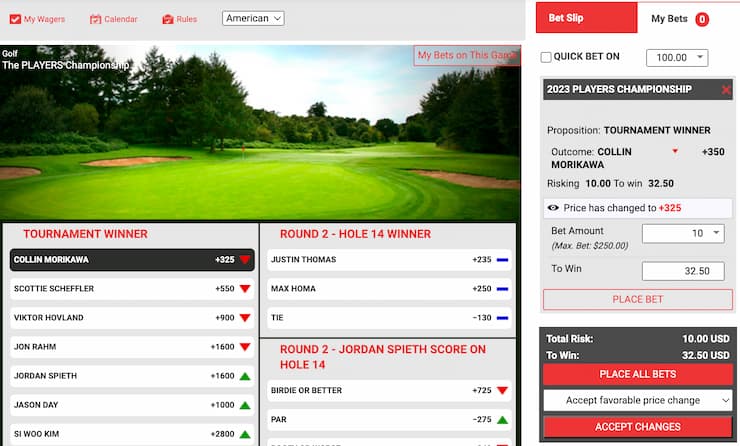Click red down arrow on Scottie Scheffler row
This screenshot has width=740, height=446.
[244, 289]
